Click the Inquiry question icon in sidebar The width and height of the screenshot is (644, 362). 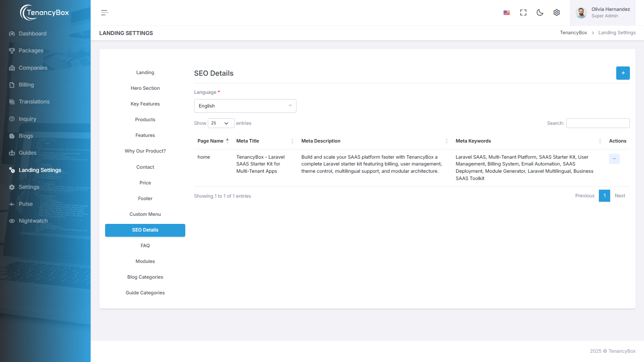pos(12,119)
